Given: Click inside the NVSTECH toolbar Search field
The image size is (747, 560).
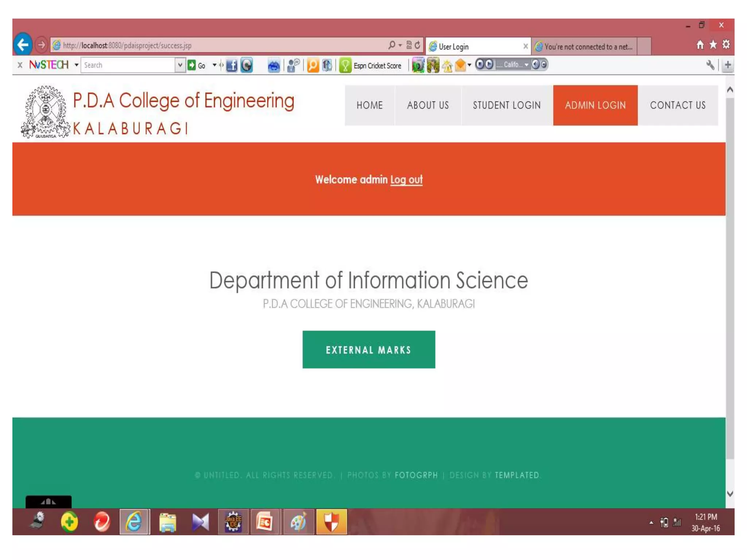Looking at the screenshot, I should click(128, 65).
